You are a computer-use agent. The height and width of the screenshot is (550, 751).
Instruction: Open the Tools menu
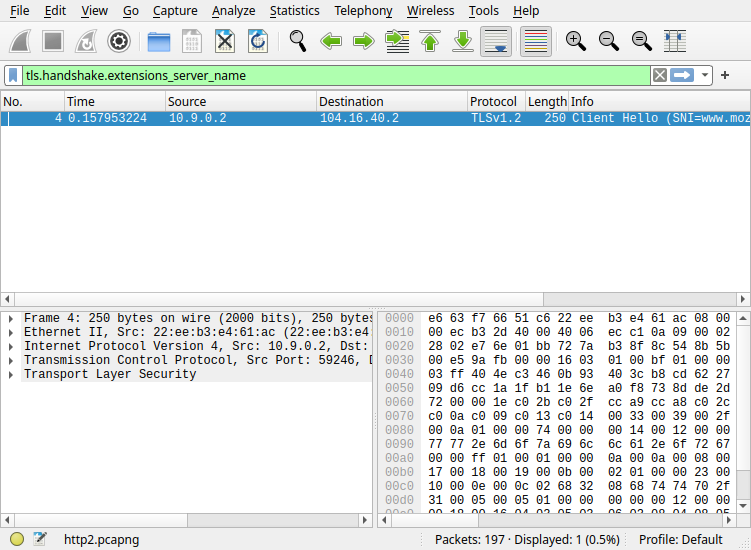(484, 11)
